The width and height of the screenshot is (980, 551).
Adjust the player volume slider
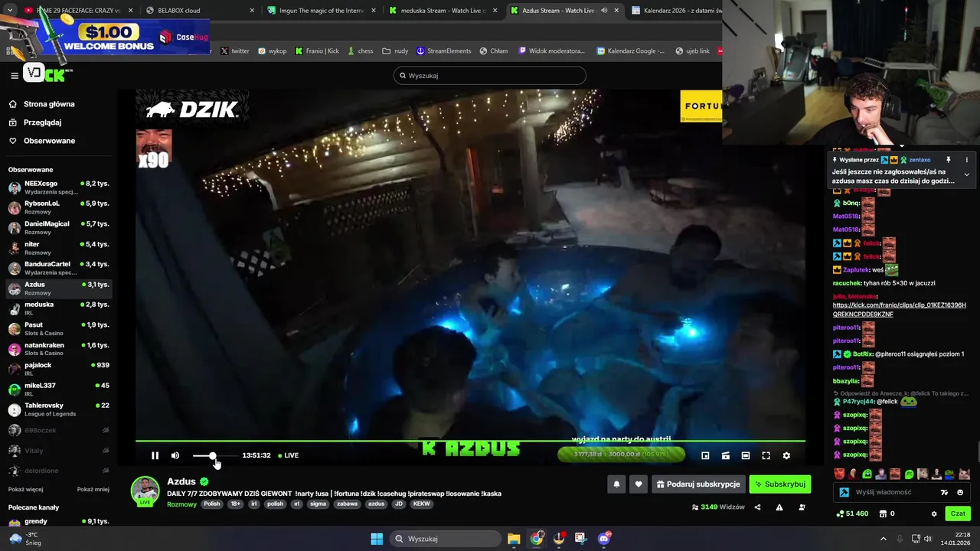214,455
